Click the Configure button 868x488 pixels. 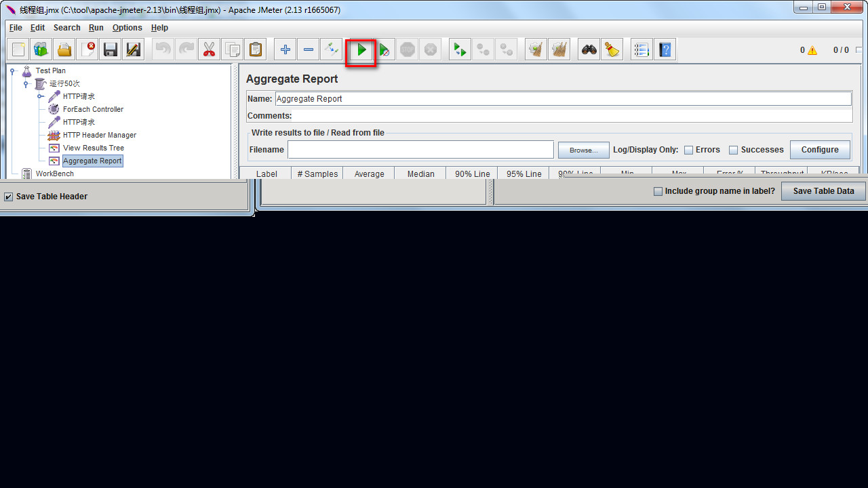point(820,150)
